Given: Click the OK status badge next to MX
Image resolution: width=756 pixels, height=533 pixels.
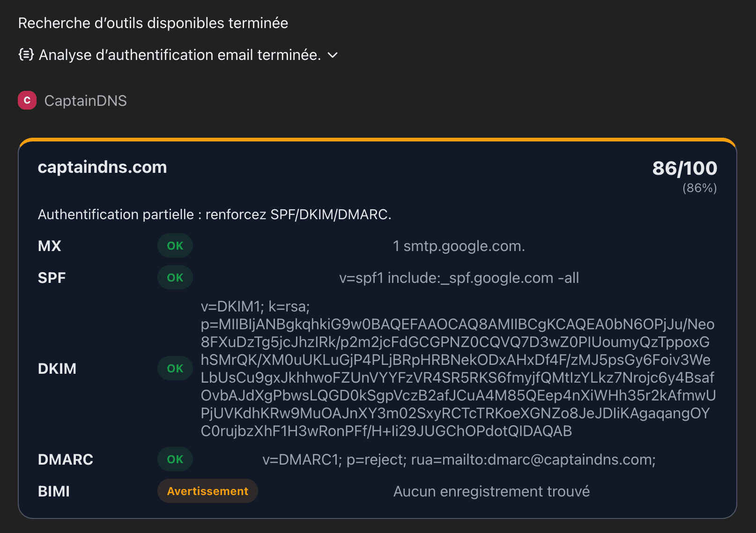Looking at the screenshot, I should (x=175, y=245).
